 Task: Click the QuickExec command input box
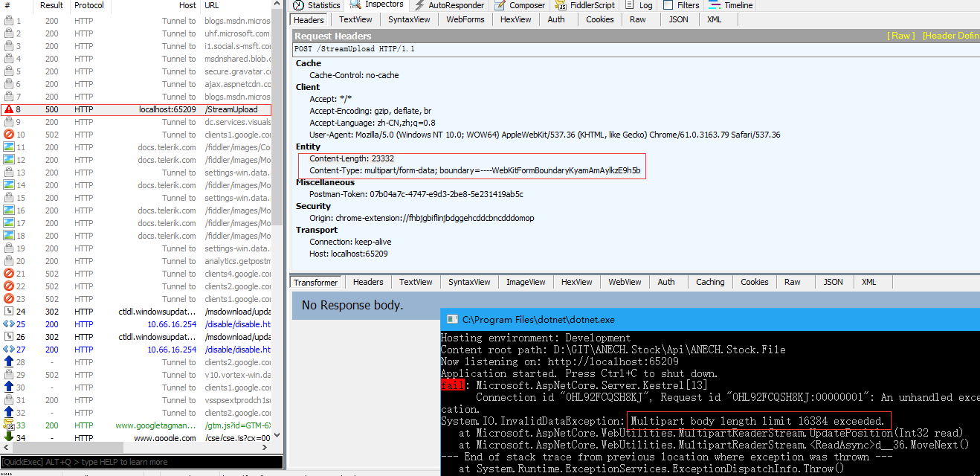[141, 462]
